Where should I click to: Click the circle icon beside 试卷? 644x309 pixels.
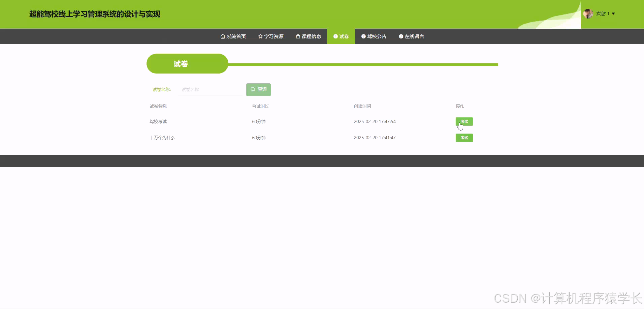[x=335, y=36]
